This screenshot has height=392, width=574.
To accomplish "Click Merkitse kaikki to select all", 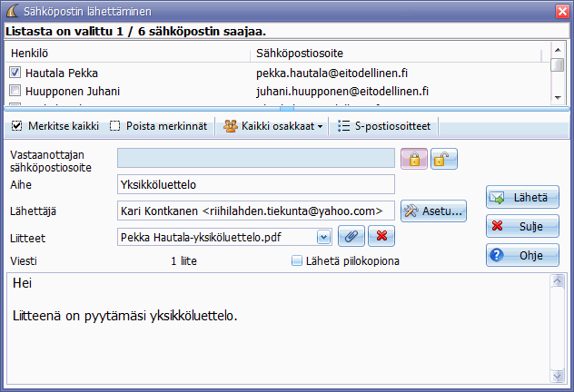I will pyautogui.click(x=54, y=125).
